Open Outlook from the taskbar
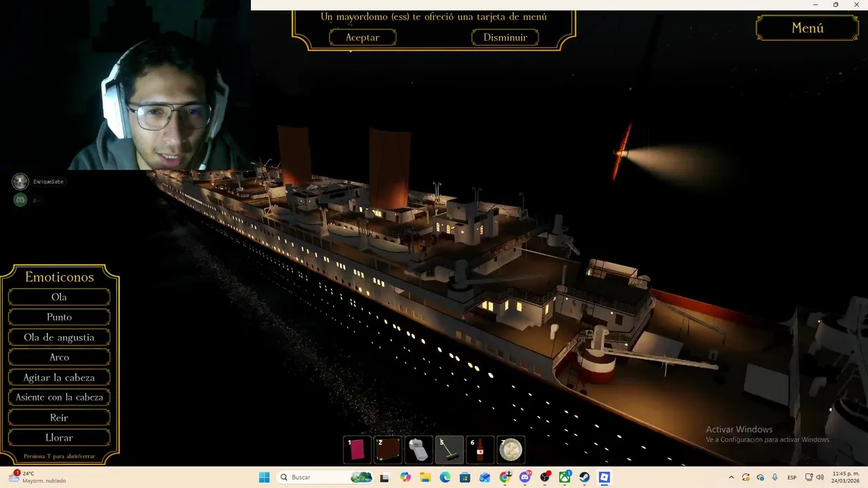Viewport: 868px width, 488px height. coord(485,477)
